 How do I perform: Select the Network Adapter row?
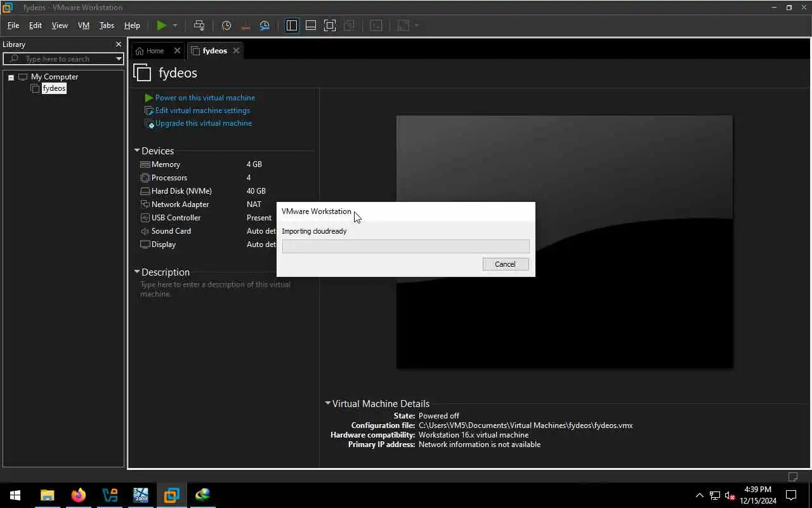coord(207,204)
